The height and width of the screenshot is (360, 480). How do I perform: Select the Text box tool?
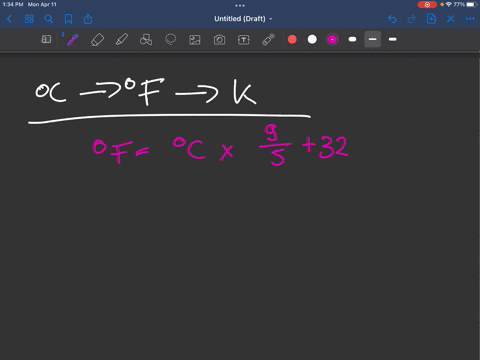[244, 40]
